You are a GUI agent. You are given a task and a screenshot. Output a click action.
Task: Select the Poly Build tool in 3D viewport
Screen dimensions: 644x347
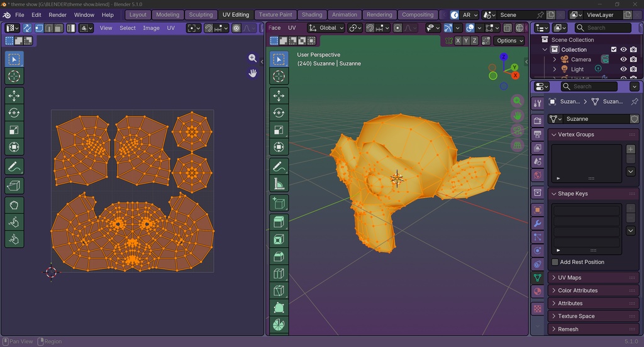[279, 308]
